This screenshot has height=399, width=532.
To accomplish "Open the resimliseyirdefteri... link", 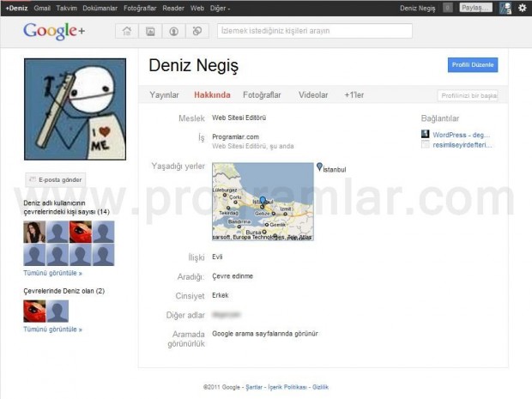I will [462, 145].
